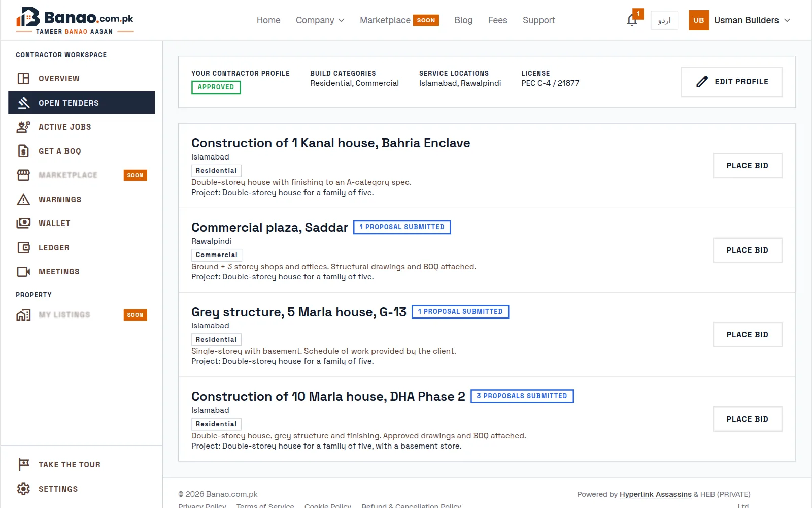Open Construction of 10 Marla house title
The image size is (812, 508).
point(328,396)
